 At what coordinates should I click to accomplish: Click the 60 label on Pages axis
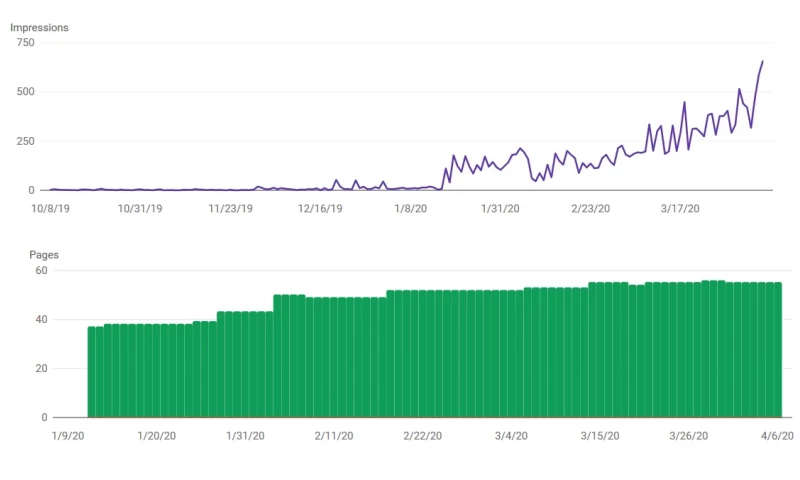(x=41, y=270)
